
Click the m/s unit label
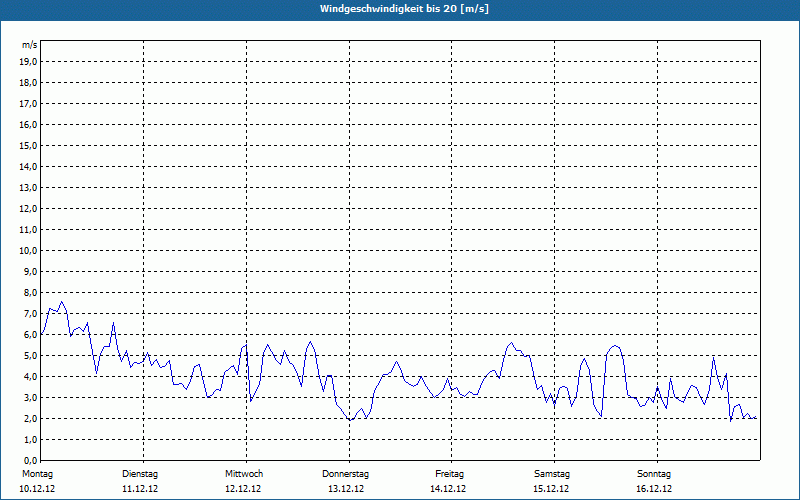(30, 45)
